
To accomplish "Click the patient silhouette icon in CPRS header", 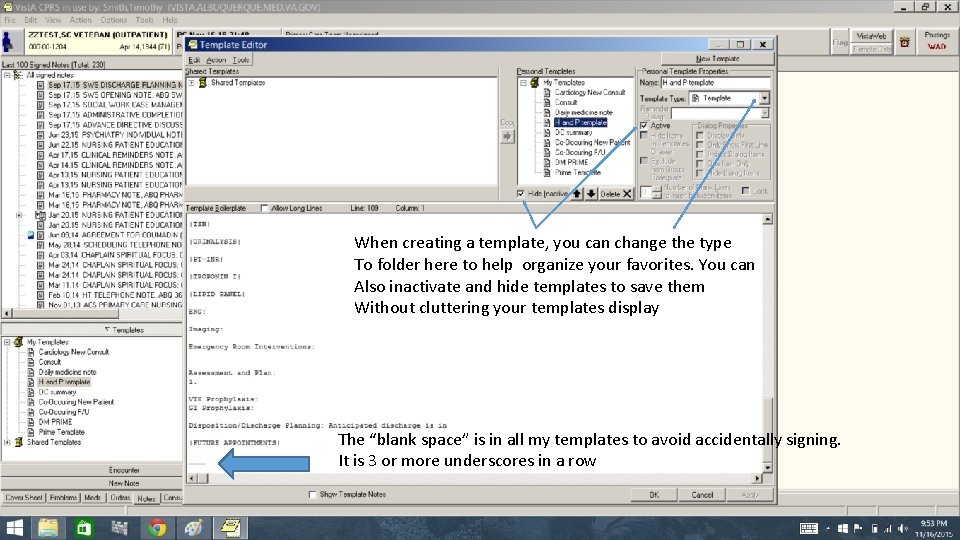I will 8,42.
